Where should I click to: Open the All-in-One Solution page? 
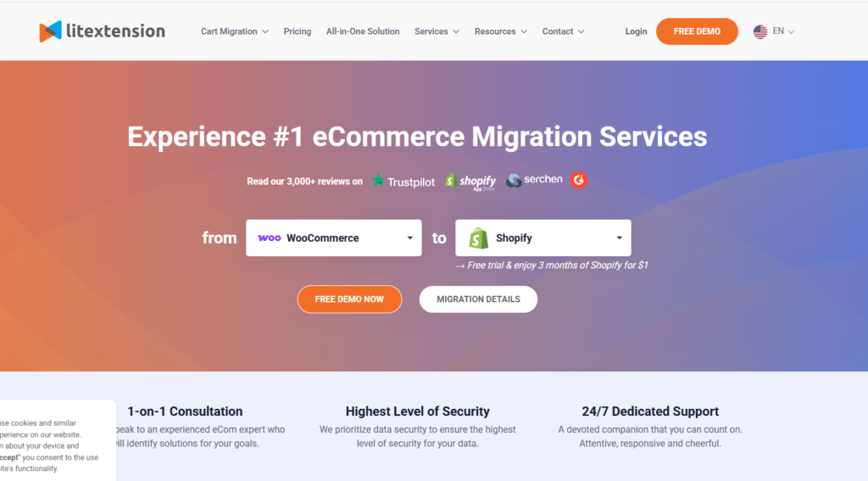coord(363,31)
